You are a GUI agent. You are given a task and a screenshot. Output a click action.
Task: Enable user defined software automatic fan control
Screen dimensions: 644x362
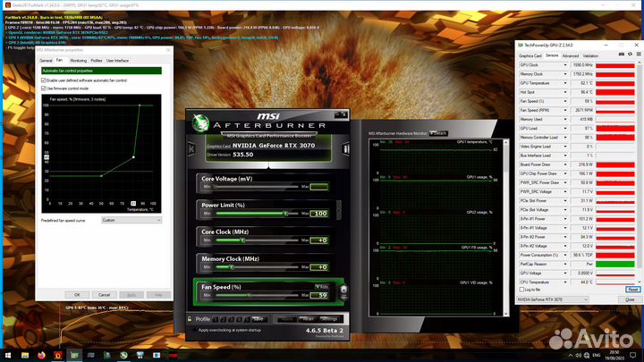coord(44,80)
